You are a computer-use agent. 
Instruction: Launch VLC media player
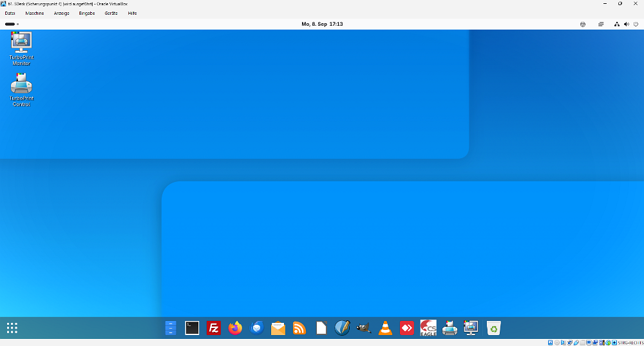[385, 328]
